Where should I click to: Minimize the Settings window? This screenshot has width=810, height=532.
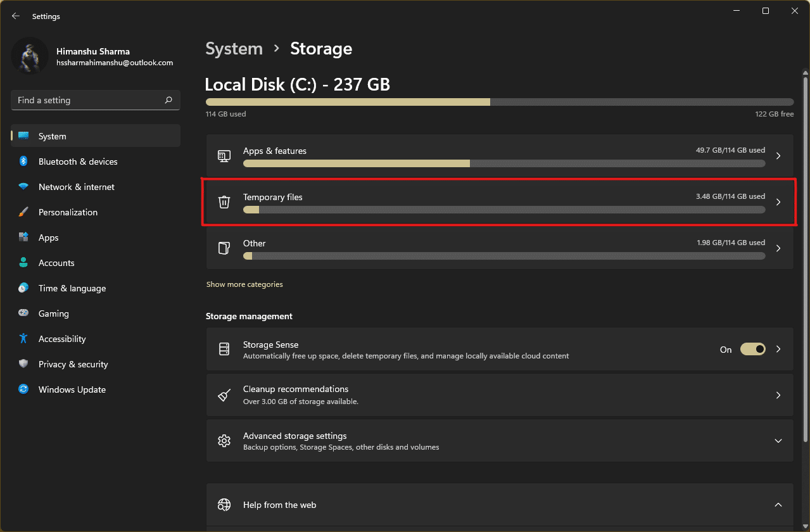737,11
